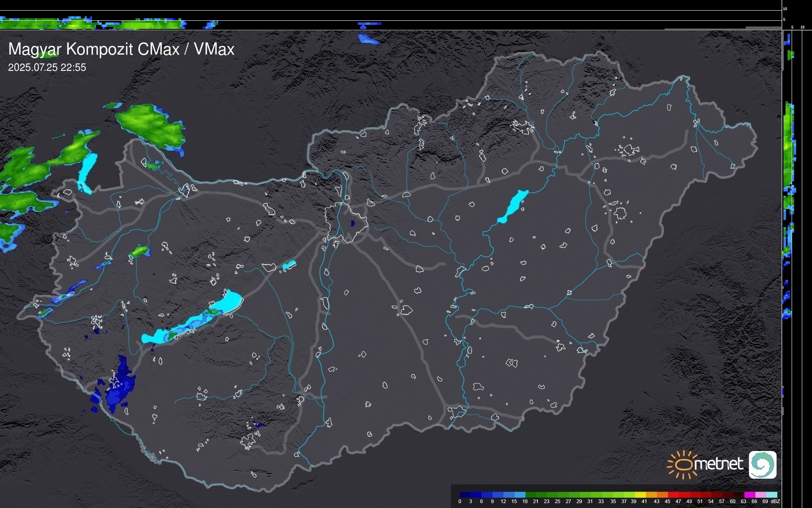This screenshot has width=812, height=508.
Task: Click Lake Tisza cyan shape
Action: [513, 206]
